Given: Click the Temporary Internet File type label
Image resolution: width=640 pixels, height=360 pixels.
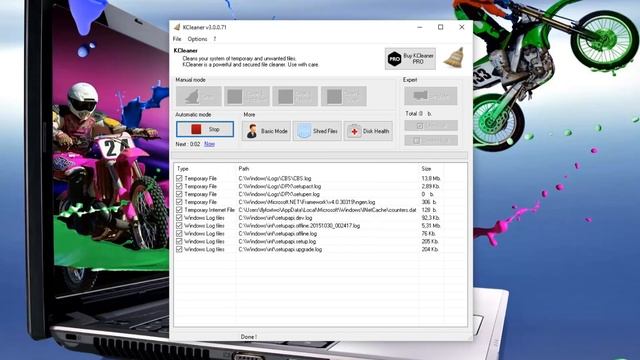Looking at the screenshot, I should pyautogui.click(x=209, y=210).
